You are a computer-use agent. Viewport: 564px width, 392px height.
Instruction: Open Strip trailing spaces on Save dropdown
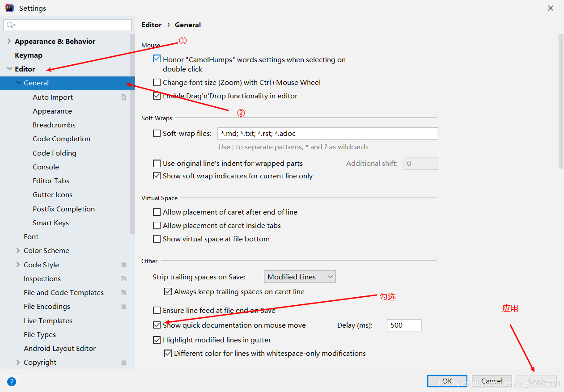click(x=300, y=277)
